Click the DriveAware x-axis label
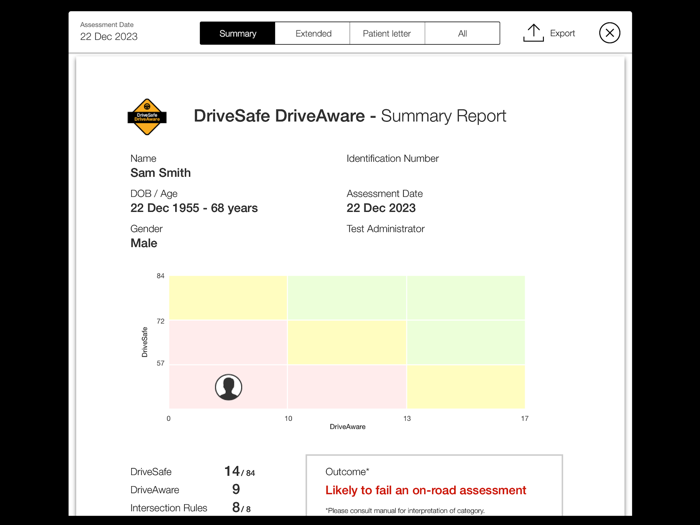700x525 pixels. 347,427
